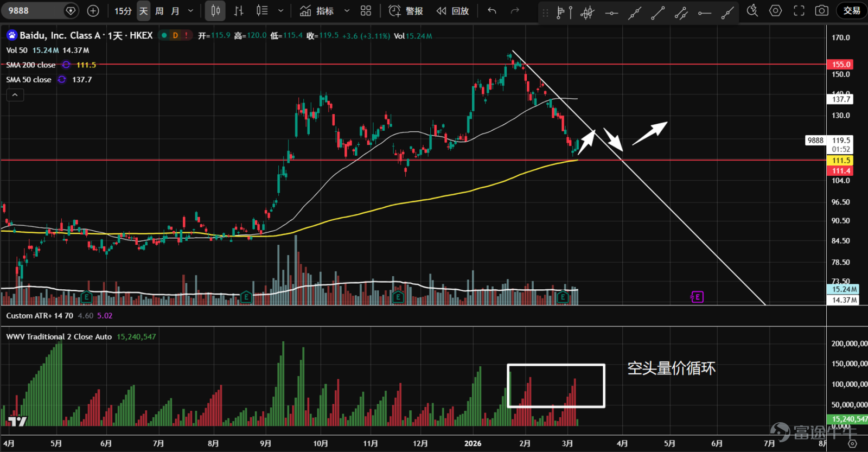
Task: Collapse the indicator legend with the chevron
Action: [x=15, y=95]
